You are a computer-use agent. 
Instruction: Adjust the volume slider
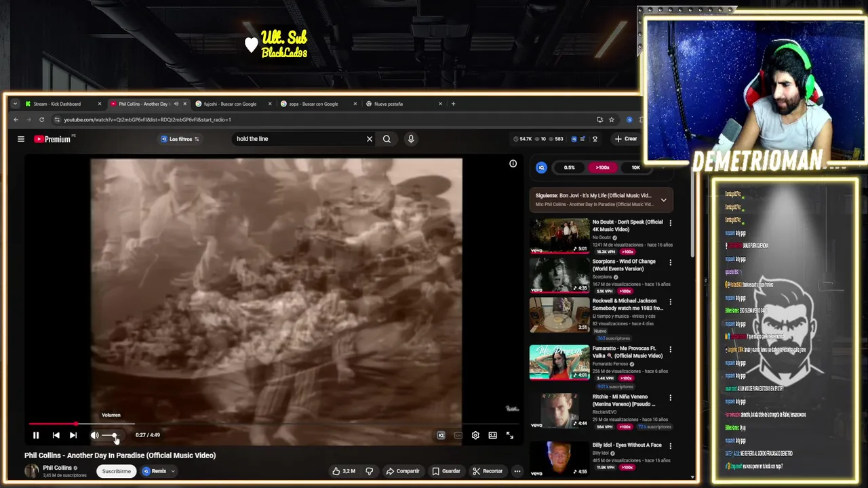coord(112,435)
